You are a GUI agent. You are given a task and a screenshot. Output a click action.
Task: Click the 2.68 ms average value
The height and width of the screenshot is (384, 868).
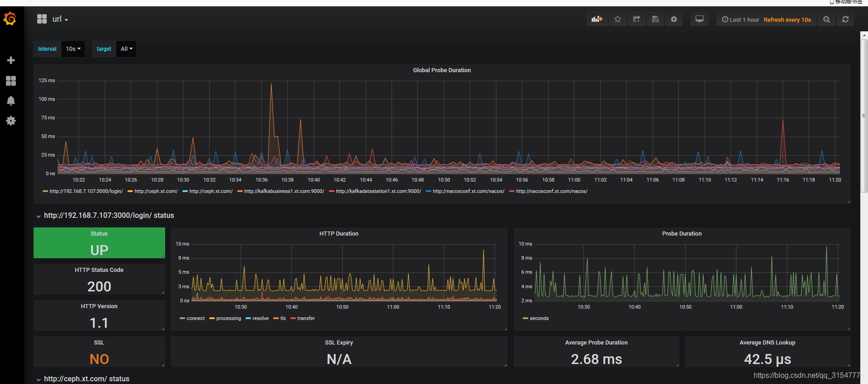pyautogui.click(x=596, y=359)
